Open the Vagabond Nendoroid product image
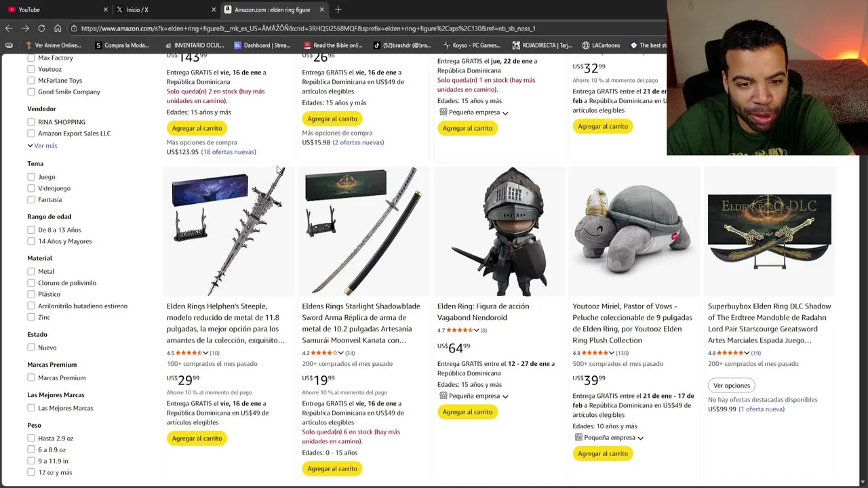 [x=498, y=231]
